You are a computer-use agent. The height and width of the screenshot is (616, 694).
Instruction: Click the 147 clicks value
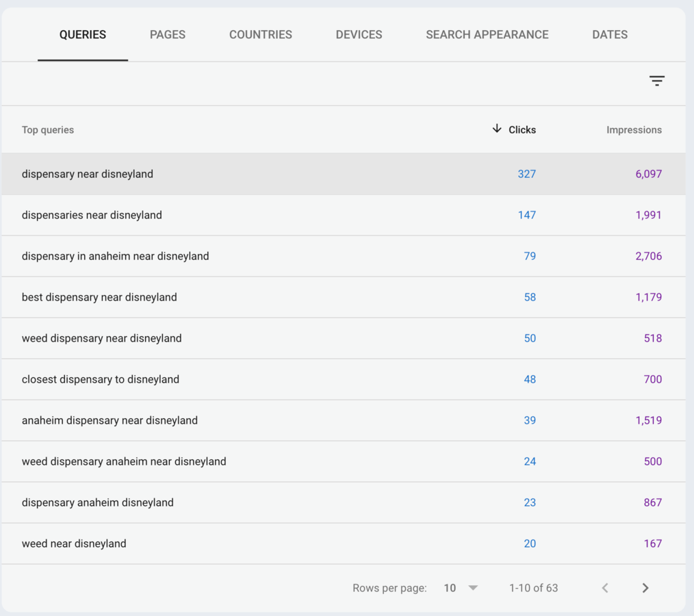[x=527, y=215]
